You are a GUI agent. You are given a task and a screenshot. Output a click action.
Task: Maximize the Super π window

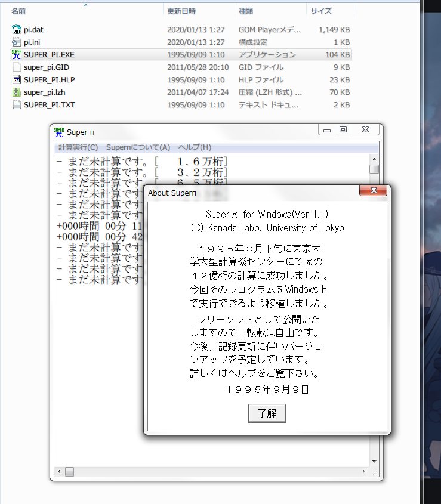point(343,129)
